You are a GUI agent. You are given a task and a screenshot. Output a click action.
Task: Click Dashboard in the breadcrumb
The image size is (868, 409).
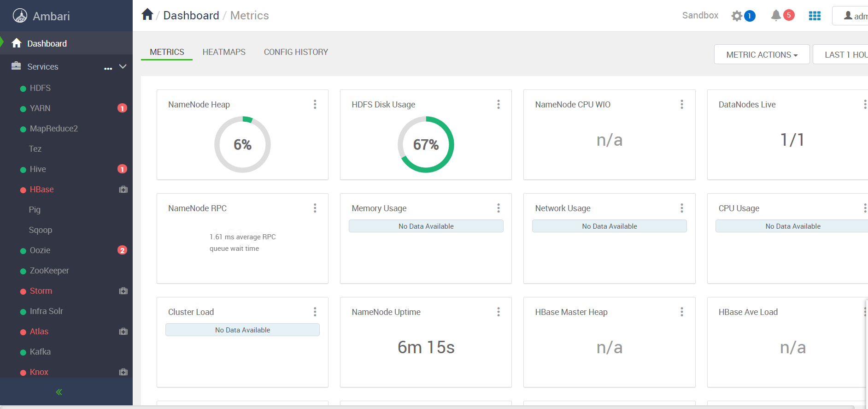(191, 16)
